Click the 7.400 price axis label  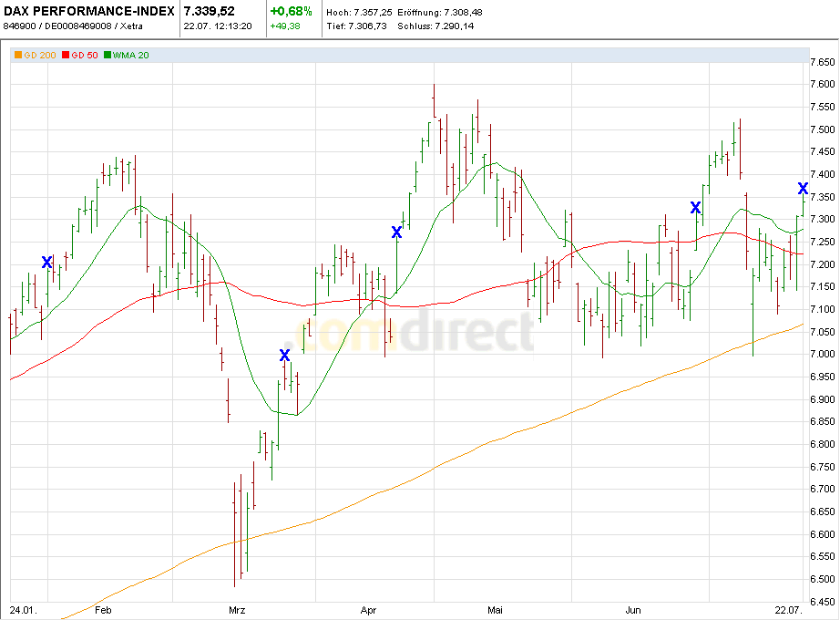coord(823,174)
